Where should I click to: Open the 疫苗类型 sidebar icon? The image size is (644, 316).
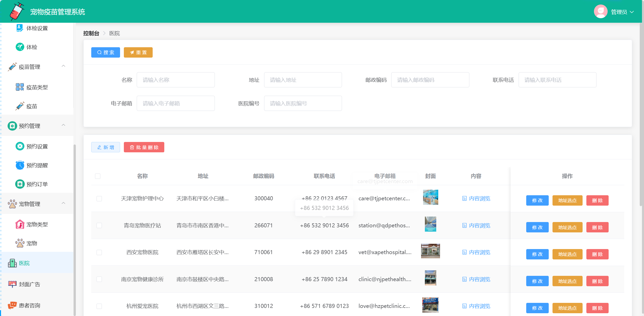[20, 87]
